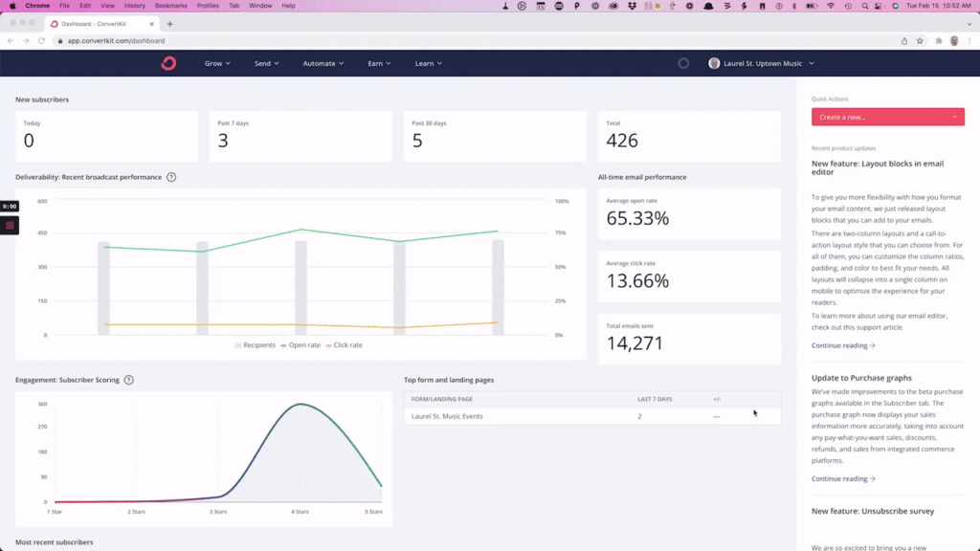Screen dimensions: 980x551
Task: Click the LAST 7 DAYS column header
Action: (655, 399)
